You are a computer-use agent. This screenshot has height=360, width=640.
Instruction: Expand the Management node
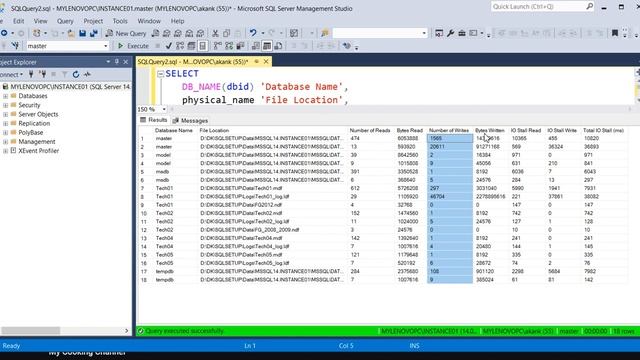point(6,142)
